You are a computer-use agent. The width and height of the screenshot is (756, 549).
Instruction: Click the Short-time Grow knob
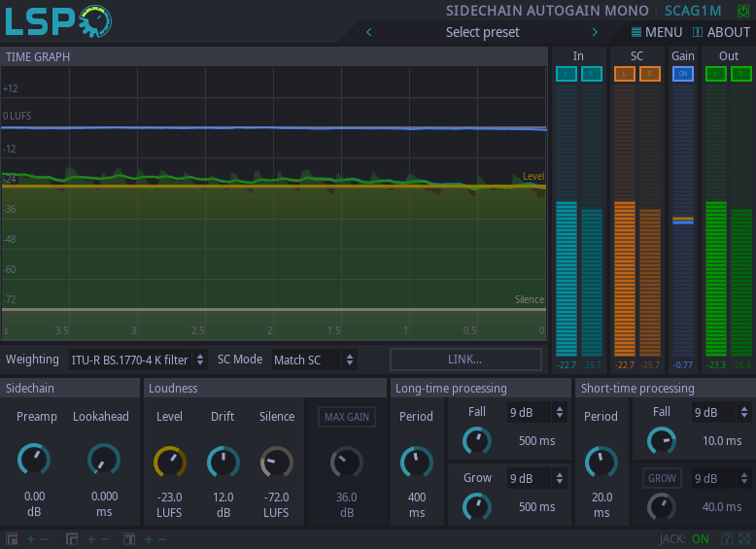[662, 507]
